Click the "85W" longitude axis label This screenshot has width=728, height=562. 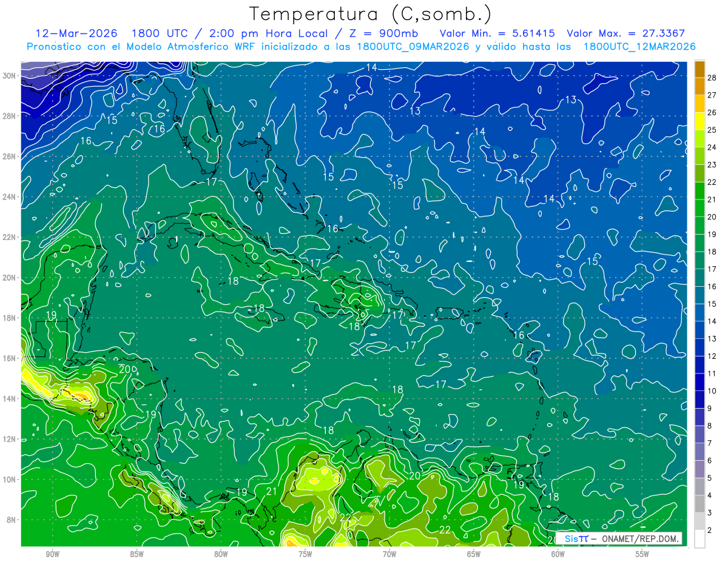pyautogui.click(x=136, y=554)
